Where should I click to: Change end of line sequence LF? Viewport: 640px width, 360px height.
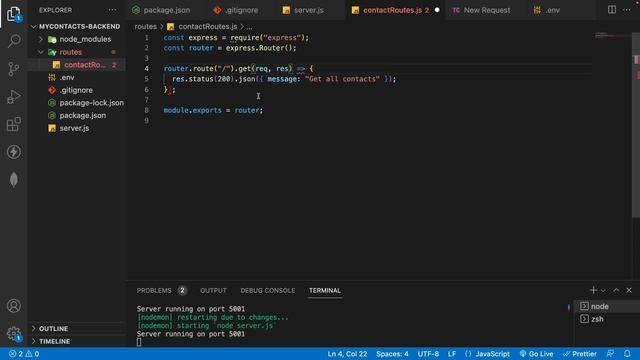tap(451, 354)
